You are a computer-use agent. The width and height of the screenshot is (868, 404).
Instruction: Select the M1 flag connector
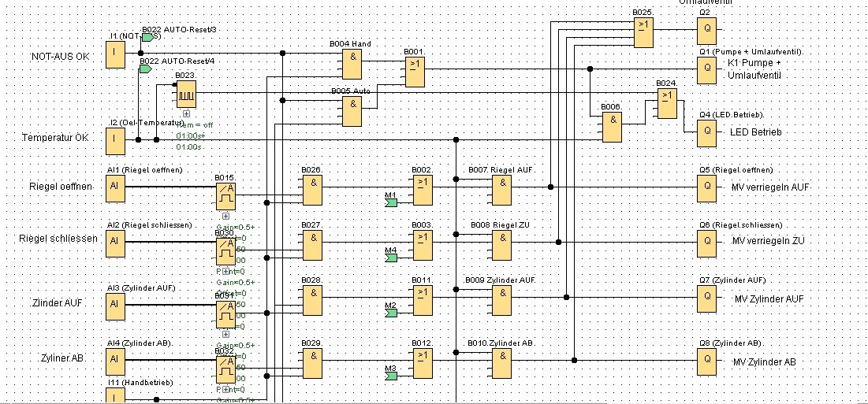pos(391,203)
